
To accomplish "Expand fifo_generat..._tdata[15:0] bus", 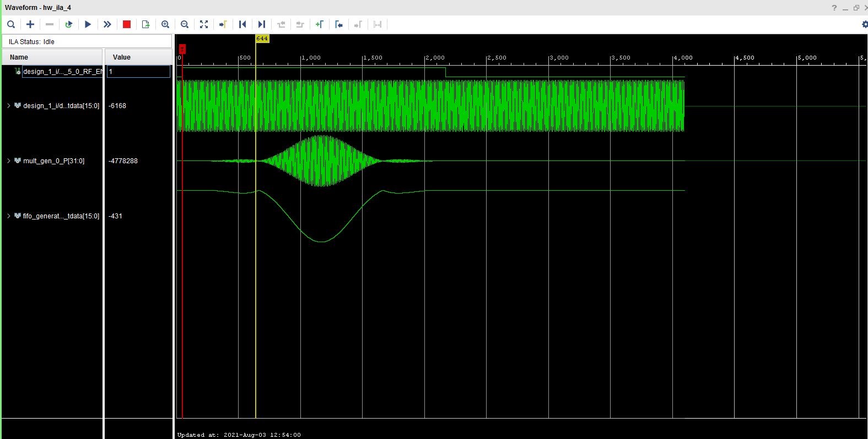I will (8, 216).
